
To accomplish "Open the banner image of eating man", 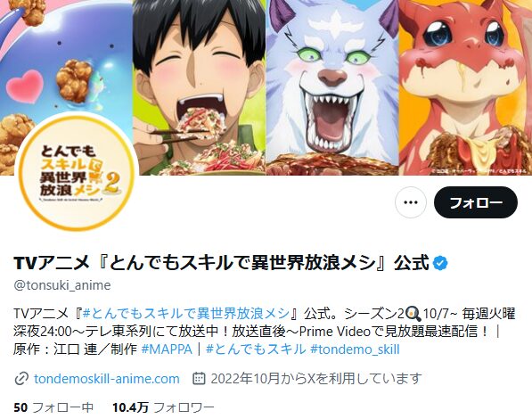I will pyautogui.click(x=199, y=87).
